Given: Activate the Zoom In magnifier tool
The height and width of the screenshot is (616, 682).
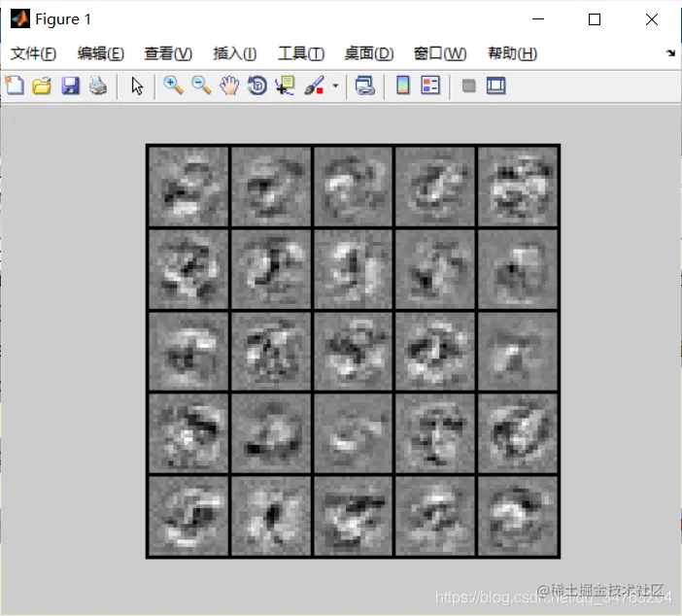Looking at the screenshot, I should point(173,86).
